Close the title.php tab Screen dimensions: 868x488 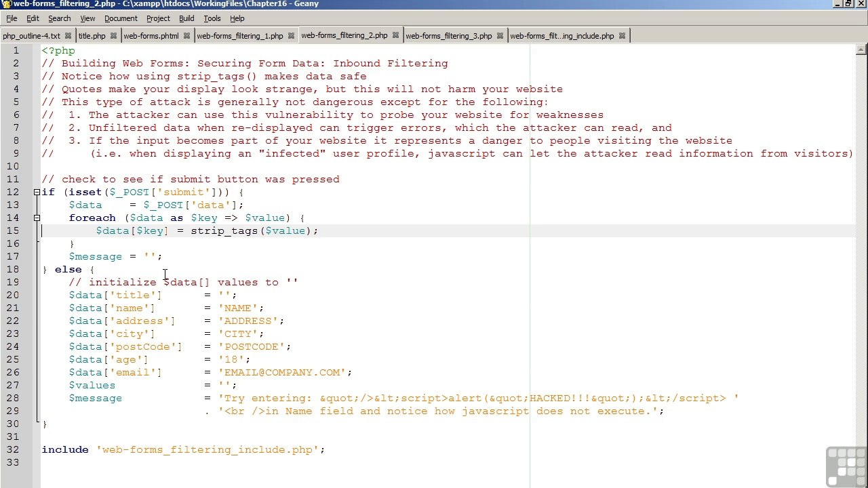pos(113,36)
